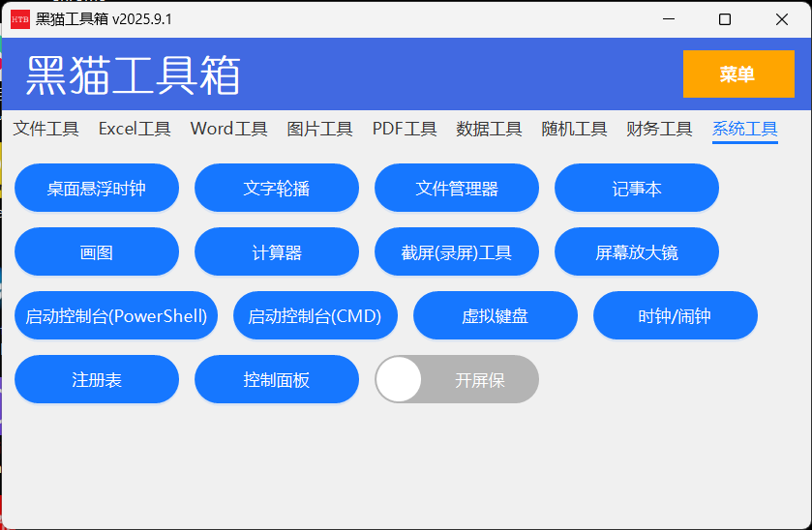Click the 黑猫工具箱 app icon in title bar

pos(19,19)
